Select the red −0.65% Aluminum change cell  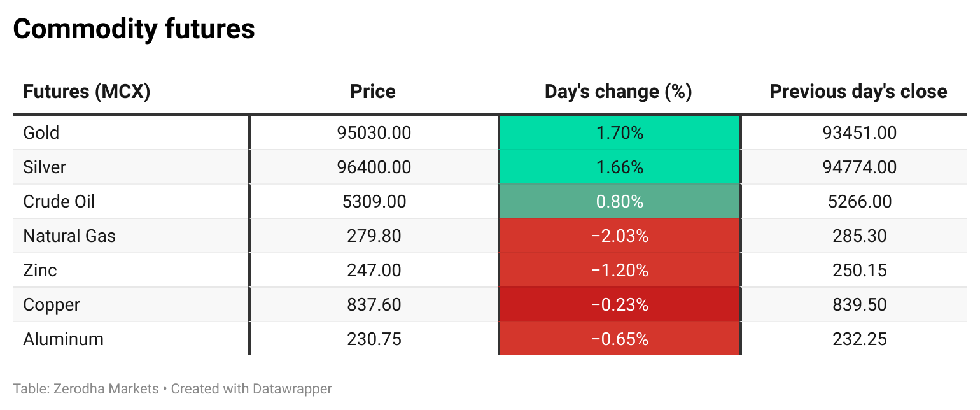click(620, 339)
